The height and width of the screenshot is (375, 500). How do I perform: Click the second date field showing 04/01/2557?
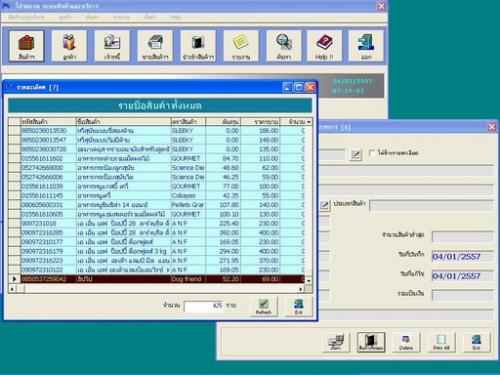coord(462,276)
